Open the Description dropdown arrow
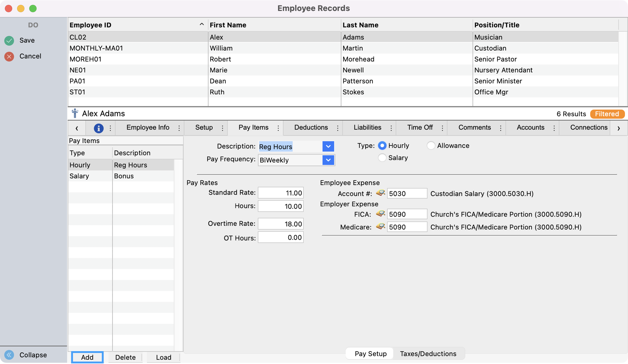This screenshot has height=364, width=628. click(x=328, y=146)
